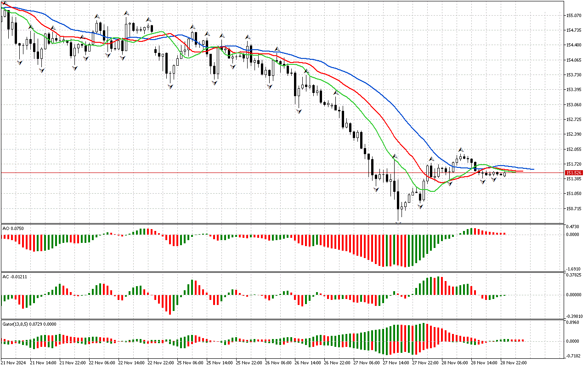Screen dimensions: 588x368
Task: Click the 25 Nov 22:00 time label
Action: [249, 363]
